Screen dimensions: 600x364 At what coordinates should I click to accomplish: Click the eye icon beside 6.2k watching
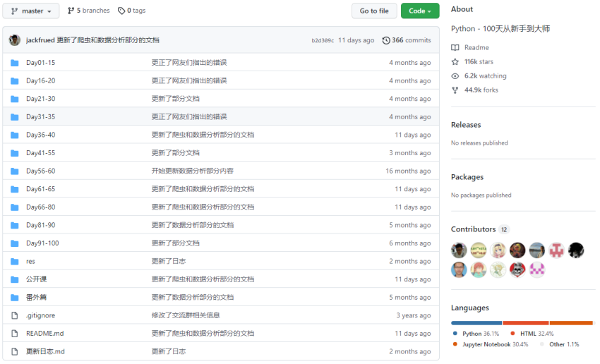[x=455, y=76]
